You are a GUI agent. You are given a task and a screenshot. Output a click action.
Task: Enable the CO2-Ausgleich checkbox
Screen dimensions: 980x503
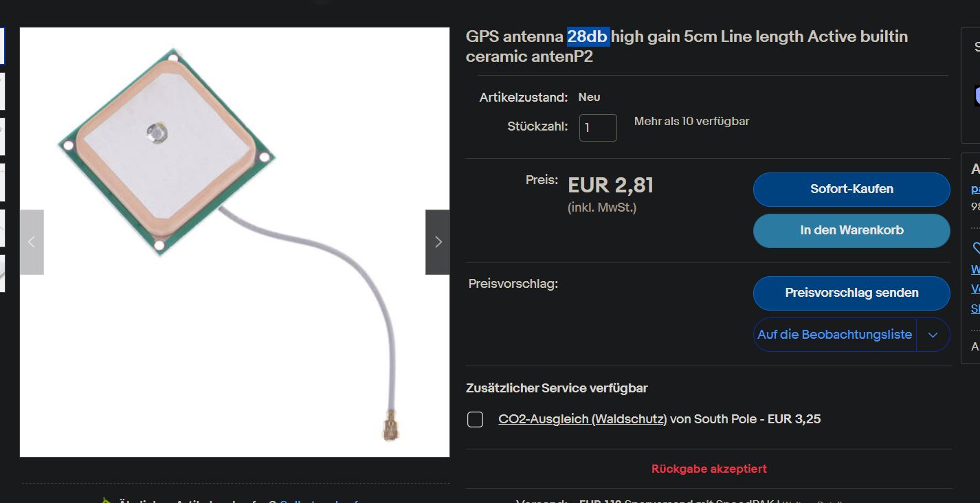click(x=475, y=419)
